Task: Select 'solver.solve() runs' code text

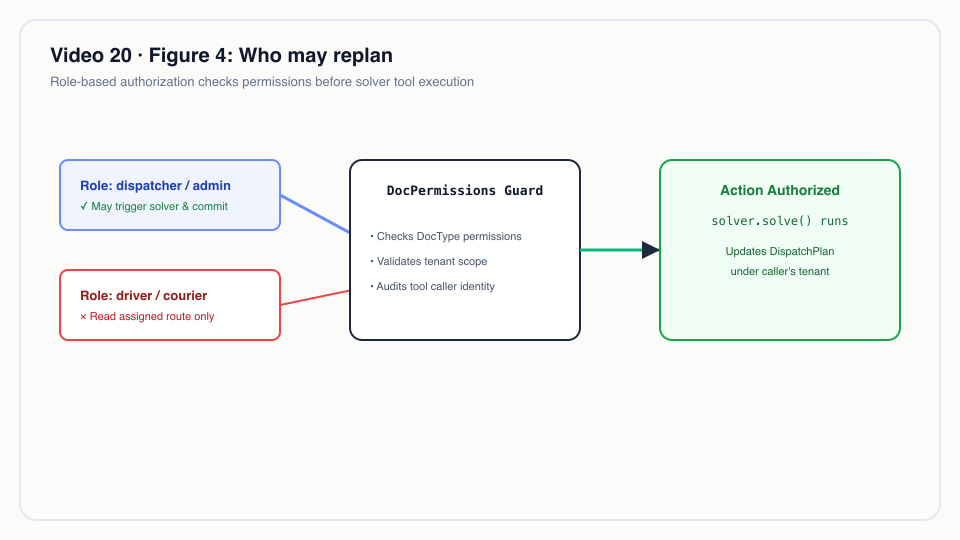Action: coord(780,221)
